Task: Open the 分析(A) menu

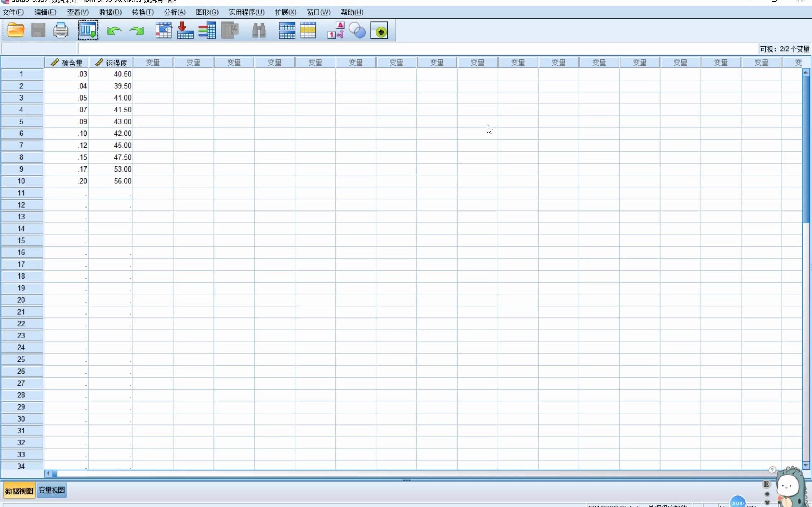Action: pos(175,12)
